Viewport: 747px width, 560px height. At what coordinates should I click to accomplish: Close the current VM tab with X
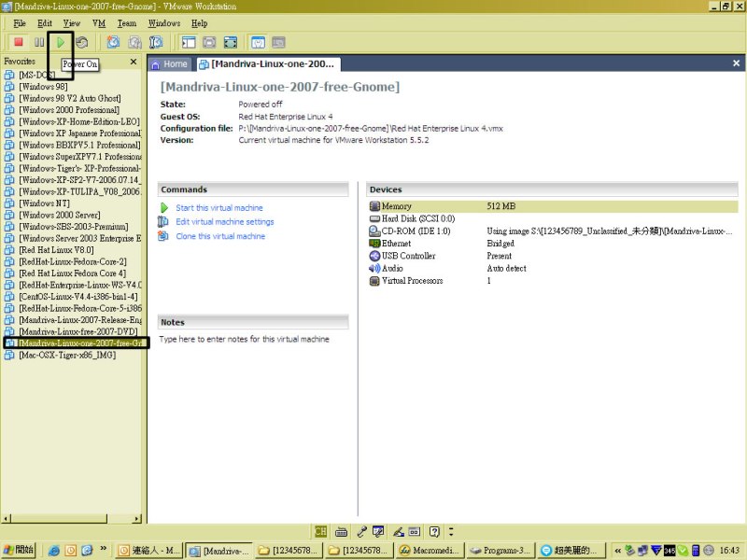(736, 63)
